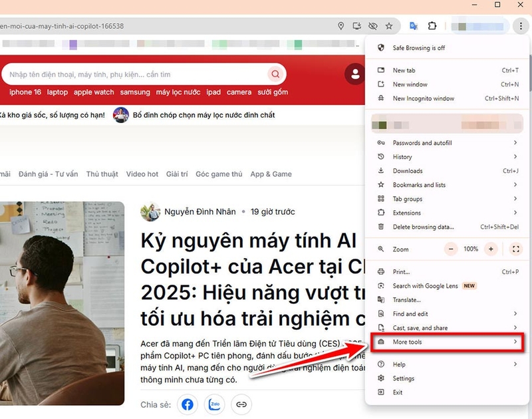The image size is (532, 419).
Task: Expand the More tools submenu arrow
Action: [x=515, y=342]
